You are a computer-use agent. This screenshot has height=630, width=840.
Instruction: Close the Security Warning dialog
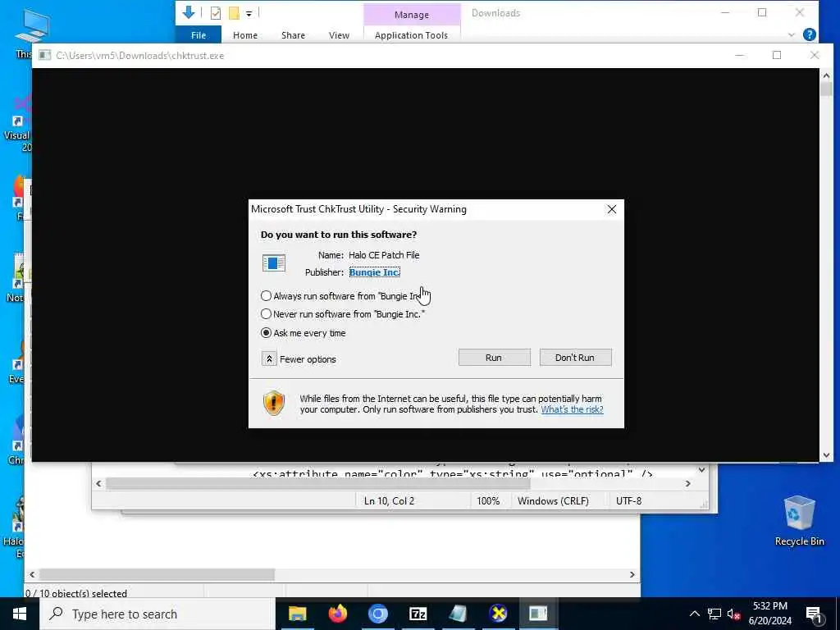pos(612,209)
